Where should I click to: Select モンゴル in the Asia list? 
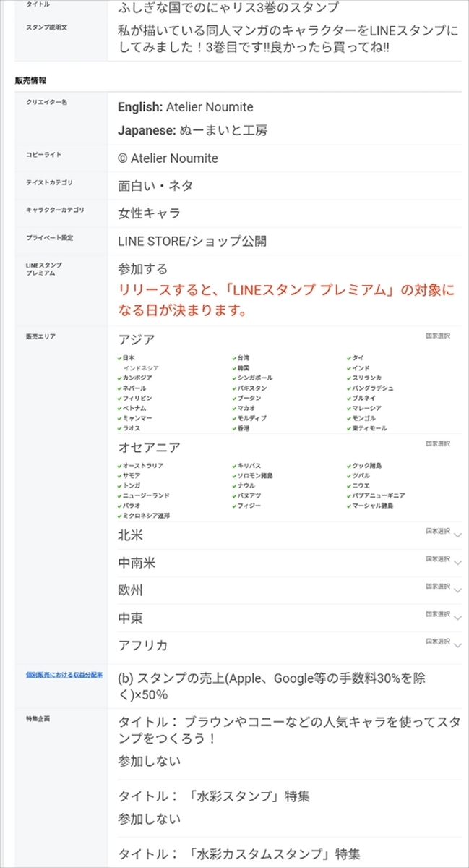[361, 419]
